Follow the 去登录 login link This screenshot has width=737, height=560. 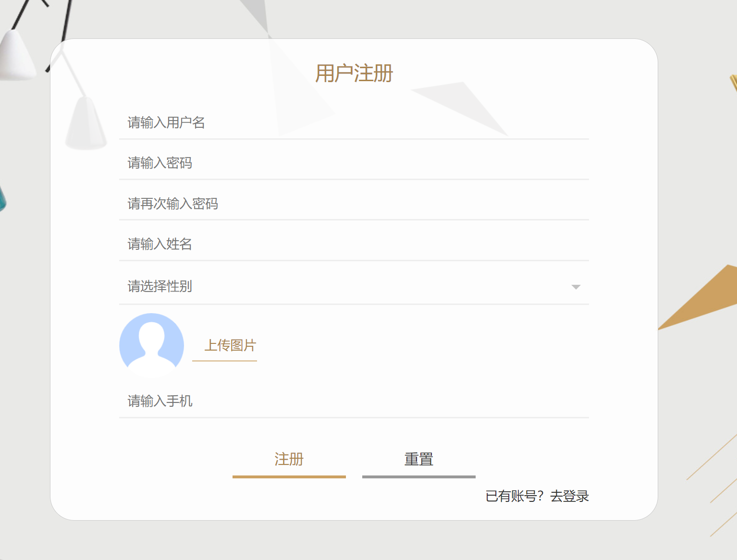coord(569,496)
